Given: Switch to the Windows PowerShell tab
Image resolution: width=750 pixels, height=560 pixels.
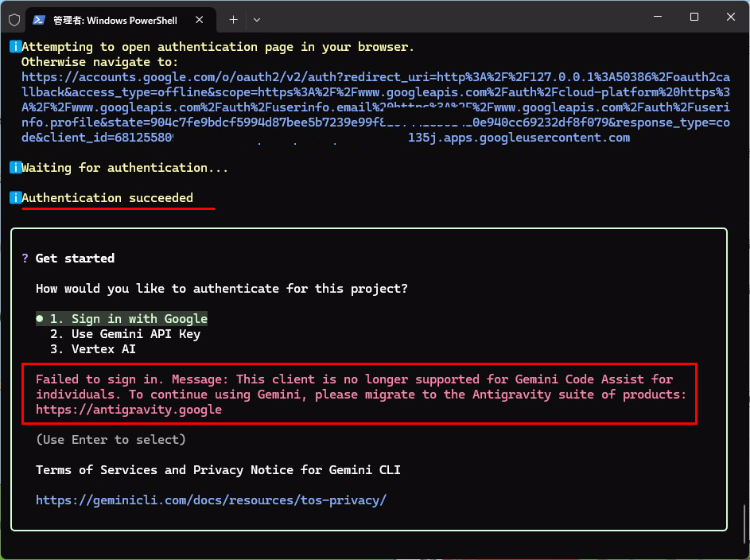Looking at the screenshot, I should pos(121,20).
